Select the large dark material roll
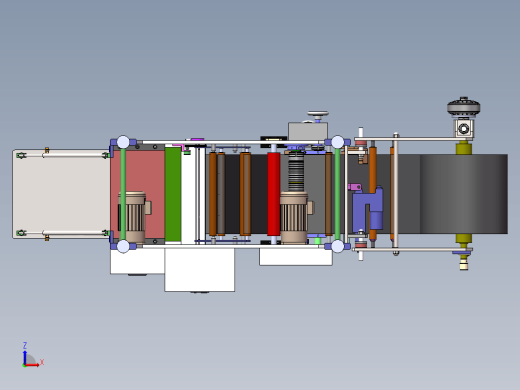 pyautogui.click(x=464, y=194)
